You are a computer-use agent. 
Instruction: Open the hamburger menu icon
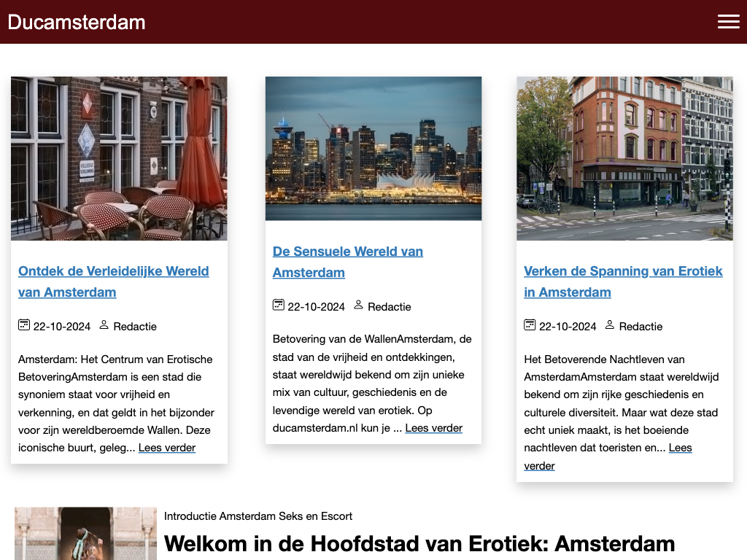coord(729,22)
